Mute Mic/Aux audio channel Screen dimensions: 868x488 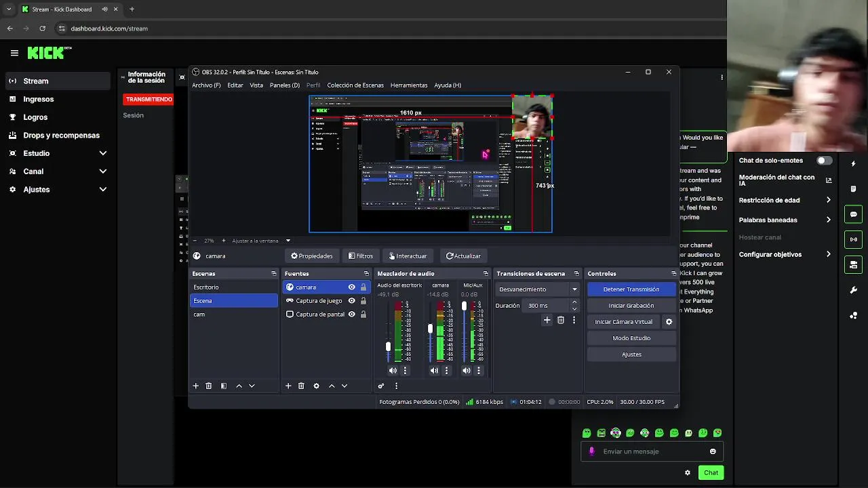point(466,371)
